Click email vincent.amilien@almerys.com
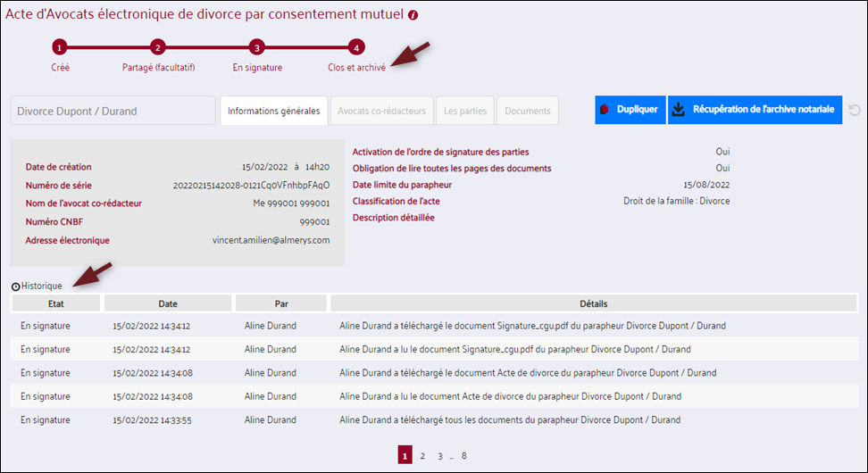This screenshot has width=868, height=473. point(271,240)
